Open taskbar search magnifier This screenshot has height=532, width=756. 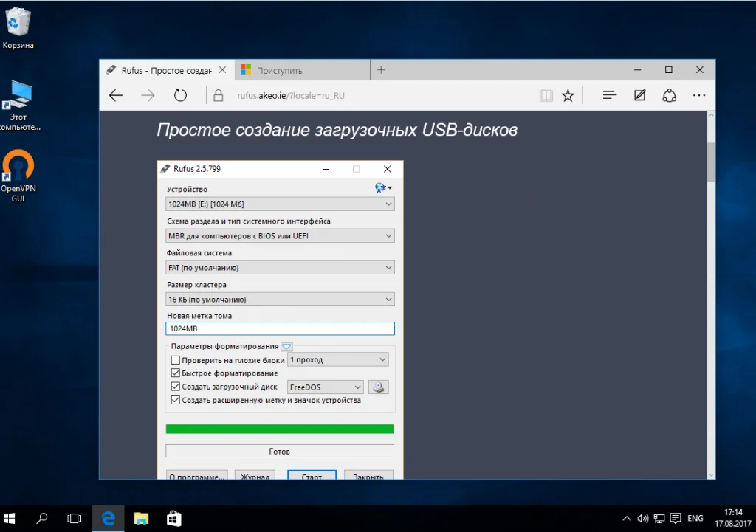[42, 519]
